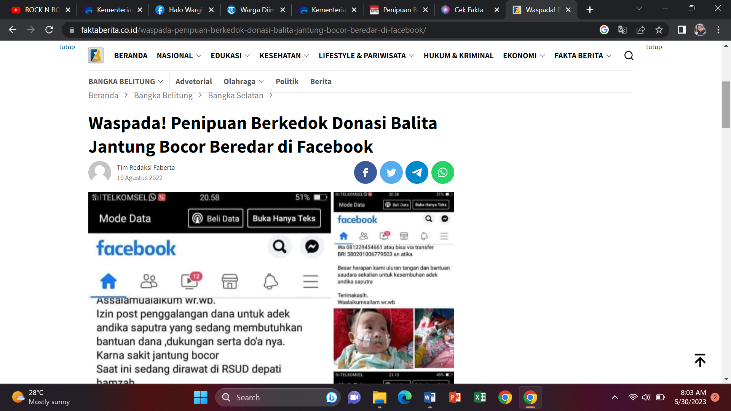Click the Faktaberita site logo
Image resolution: width=731 pixels, height=411 pixels.
(96, 56)
